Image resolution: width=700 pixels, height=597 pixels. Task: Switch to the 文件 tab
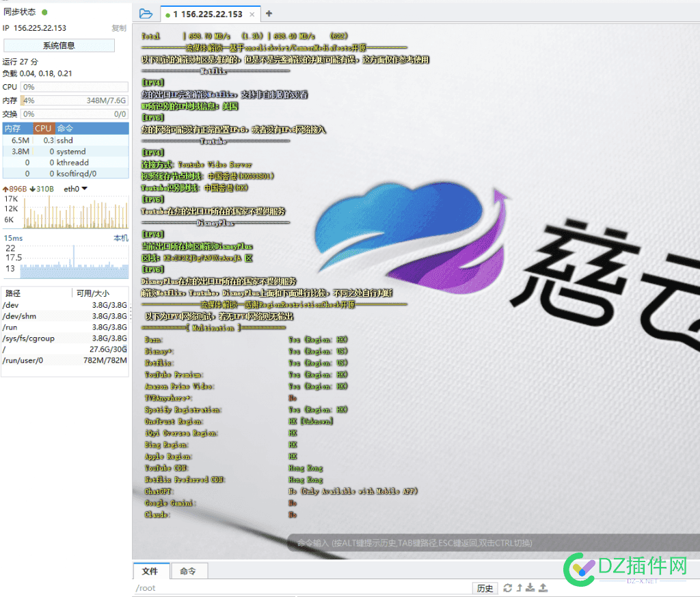point(151,571)
